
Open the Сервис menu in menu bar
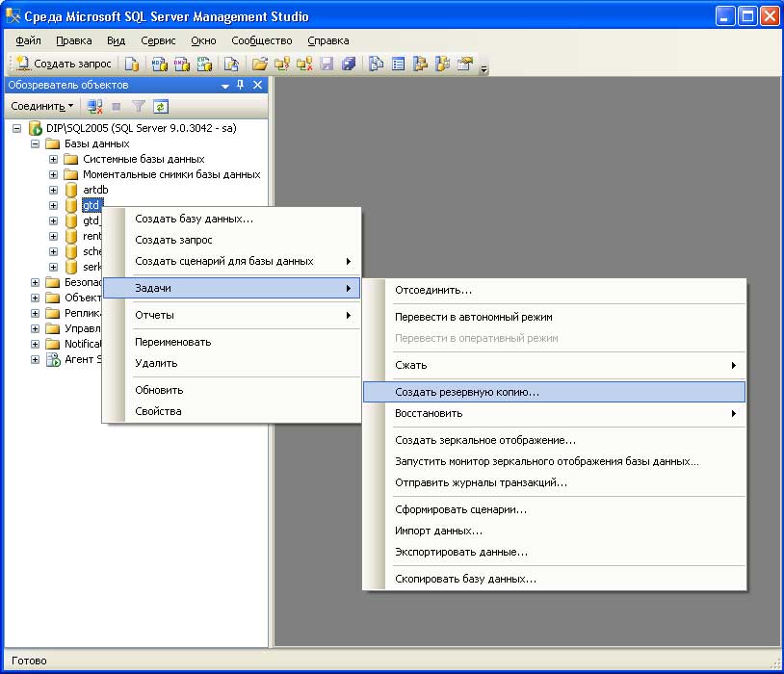(158, 40)
